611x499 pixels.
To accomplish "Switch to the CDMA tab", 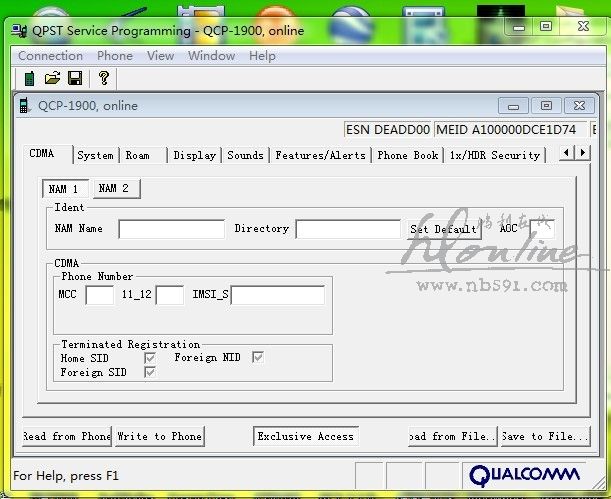I will (x=48, y=154).
